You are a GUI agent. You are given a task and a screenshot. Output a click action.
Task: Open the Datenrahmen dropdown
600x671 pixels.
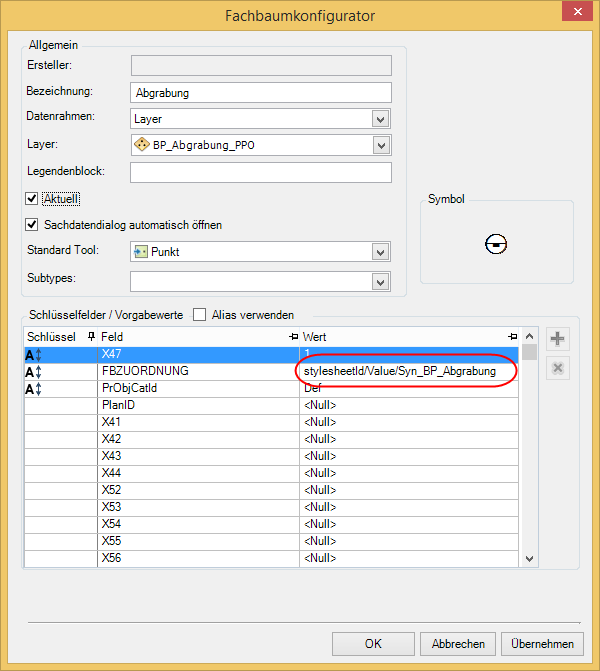(380, 119)
